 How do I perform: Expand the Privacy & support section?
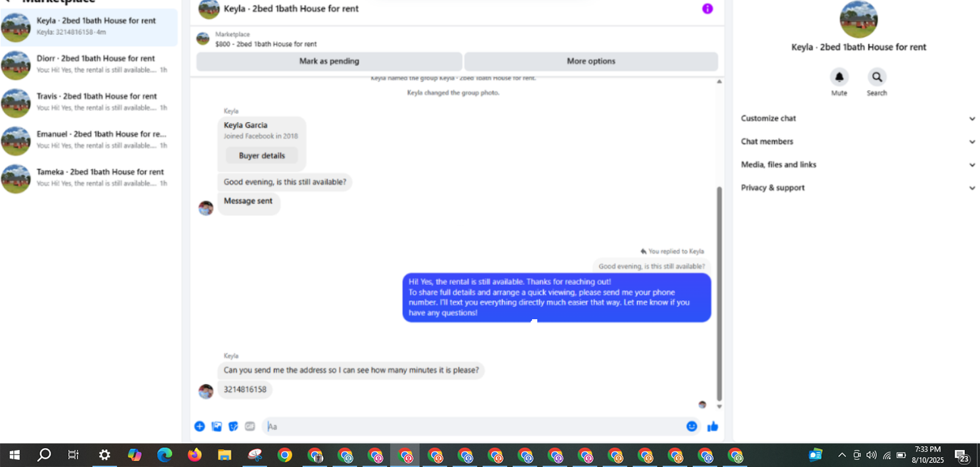[x=858, y=187]
